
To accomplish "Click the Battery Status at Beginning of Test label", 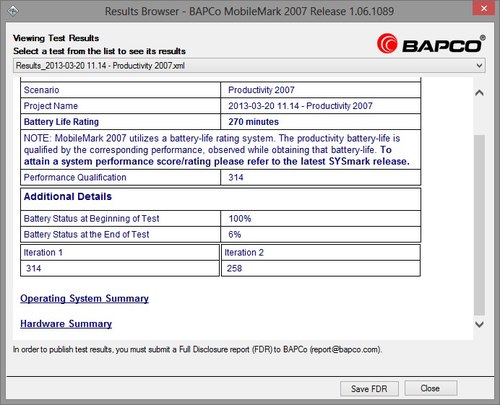I will coord(91,219).
